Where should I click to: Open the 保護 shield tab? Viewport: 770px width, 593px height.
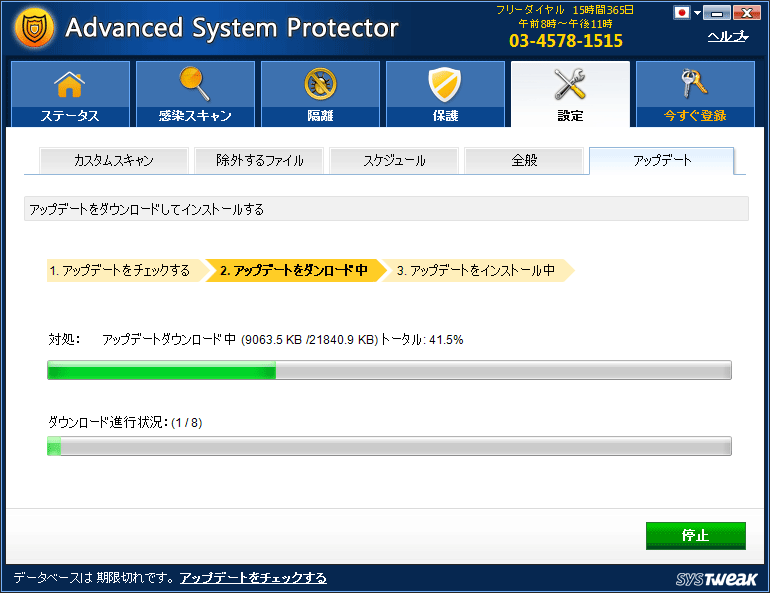click(445, 94)
